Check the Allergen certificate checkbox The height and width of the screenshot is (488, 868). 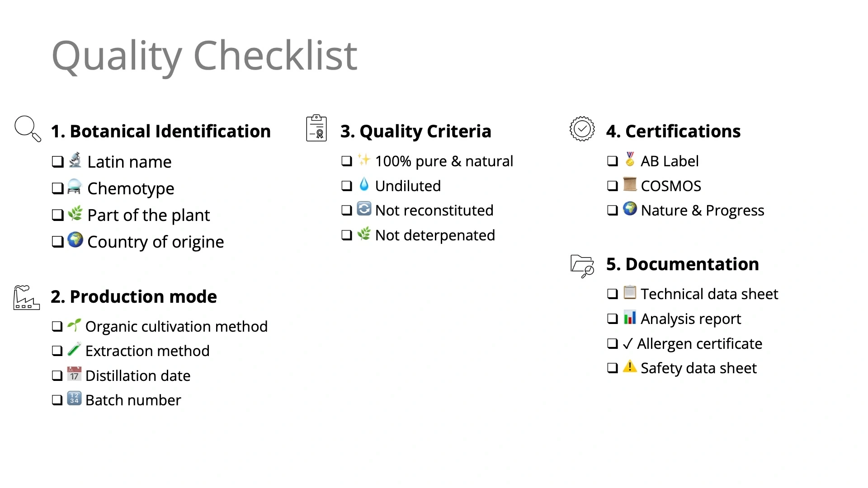pos(613,343)
